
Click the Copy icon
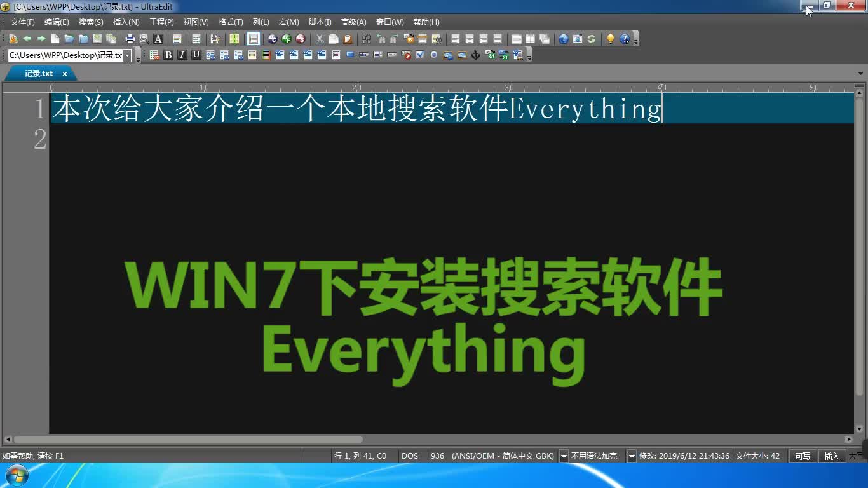(334, 39)
